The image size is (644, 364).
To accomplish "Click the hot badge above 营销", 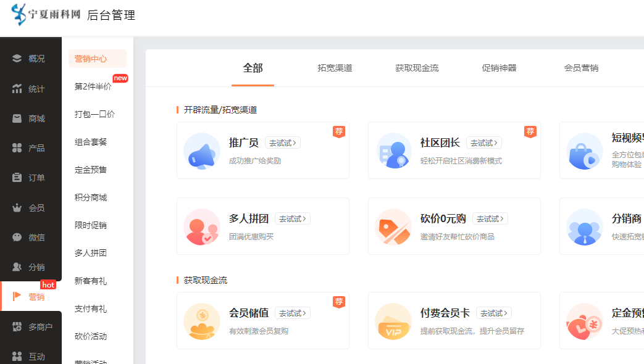I will tap(48, 284).
